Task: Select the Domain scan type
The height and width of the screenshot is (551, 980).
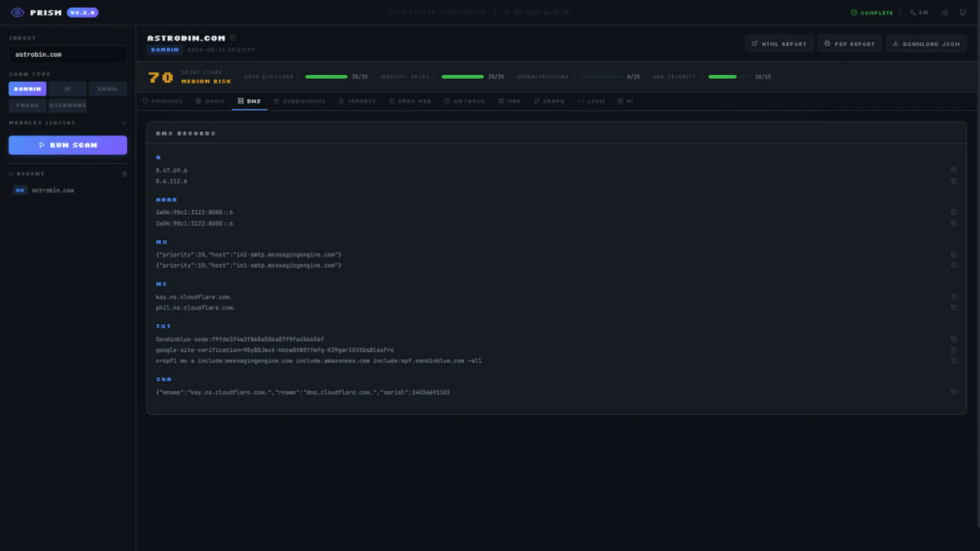Action: (28, 89)
